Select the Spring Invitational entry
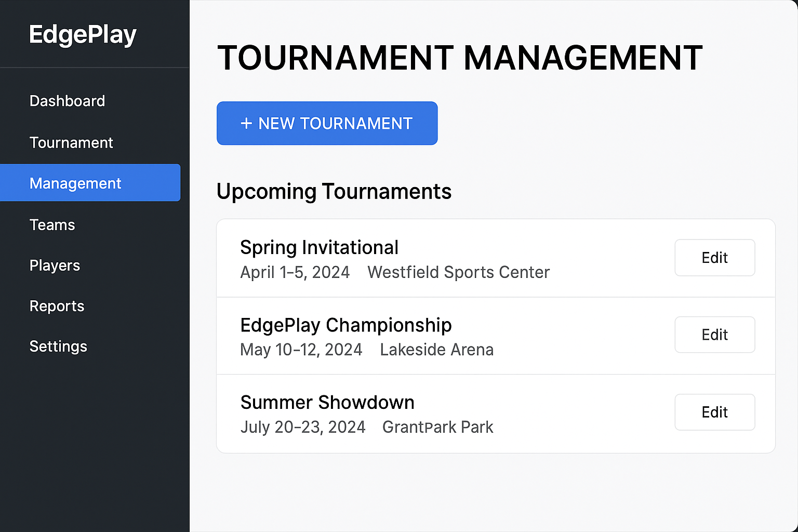The height and width of the screenshot is (532, 798). click(319, 247)
